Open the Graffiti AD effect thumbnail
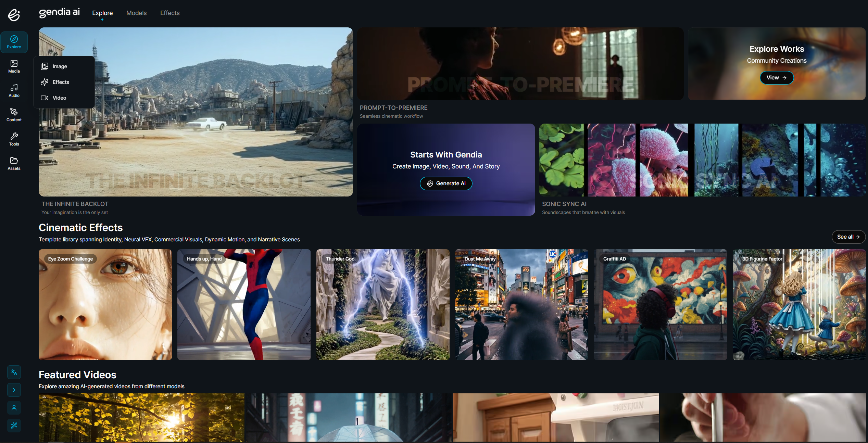868x443 pixels. [x=660, y=305]
